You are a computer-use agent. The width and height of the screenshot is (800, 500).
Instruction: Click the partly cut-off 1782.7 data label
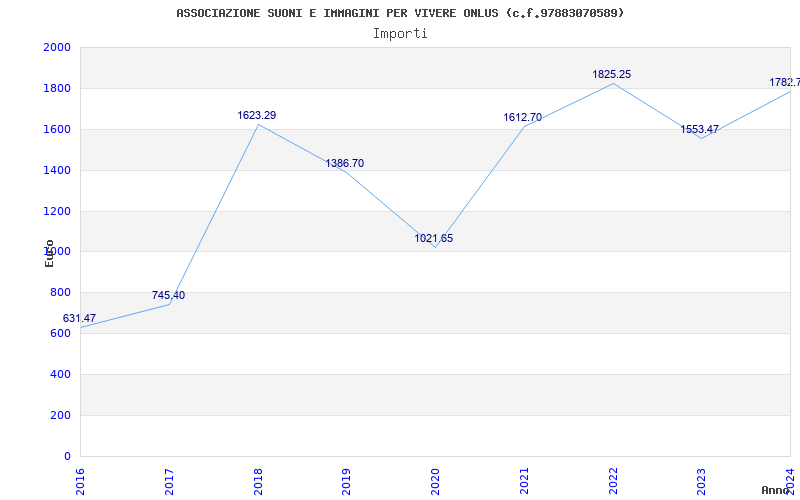785,82
